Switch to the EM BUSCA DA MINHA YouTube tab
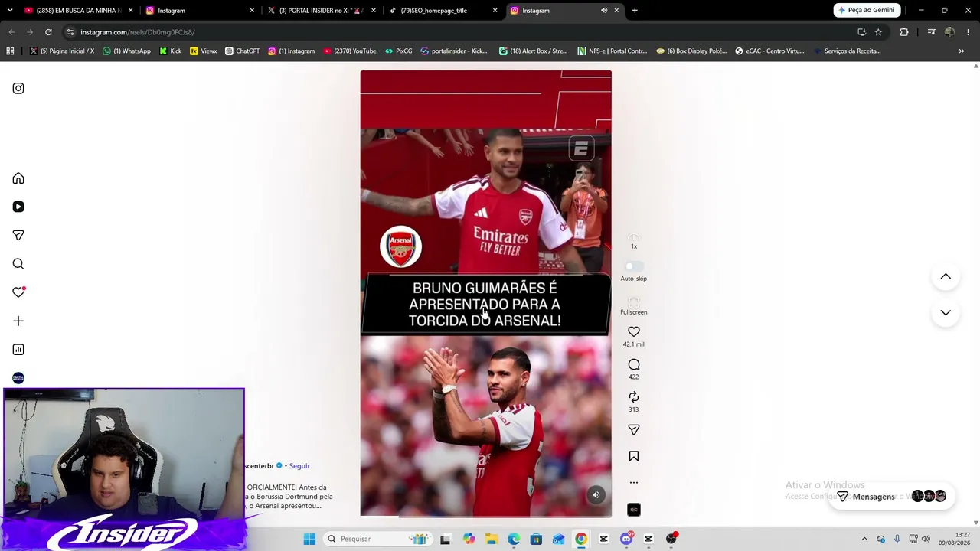Viewport: 980px width, 551px height. click(x=79, y=11)
